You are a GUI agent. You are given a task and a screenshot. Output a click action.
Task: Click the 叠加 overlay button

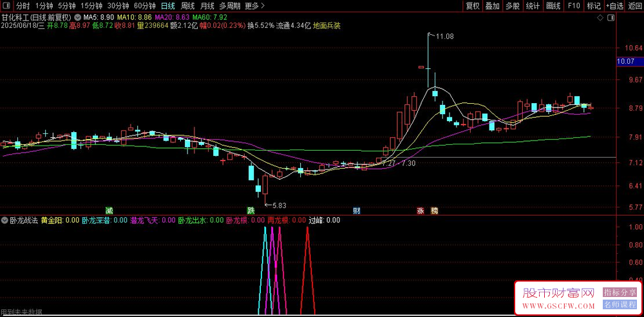493,6
